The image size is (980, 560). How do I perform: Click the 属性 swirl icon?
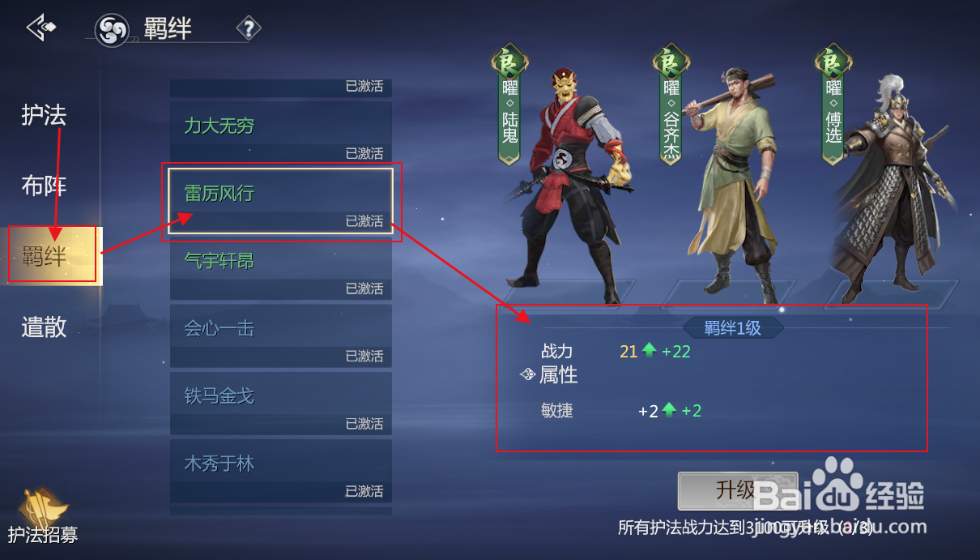527,374
